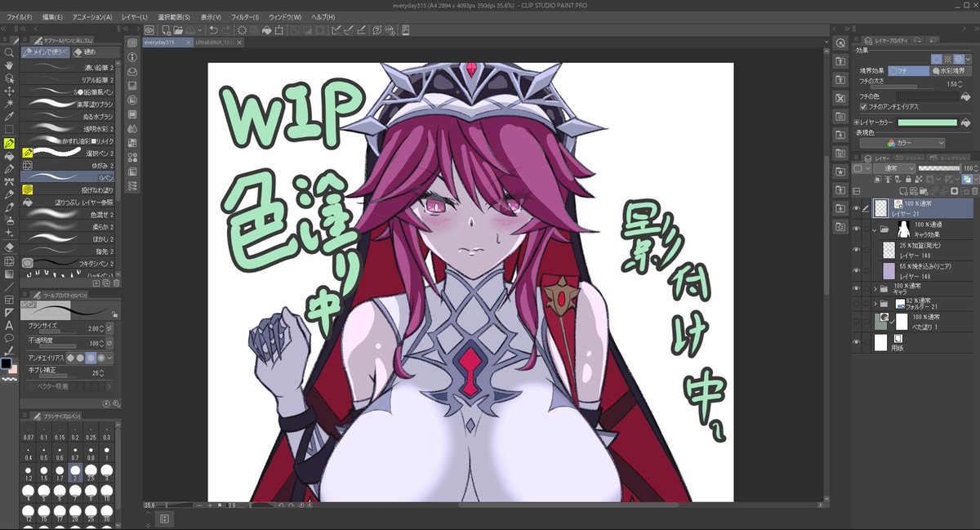This screenshot has width=980, height=530.
Task: Open the anti-aliasing options dropdown
Action: tap(110, 358)
